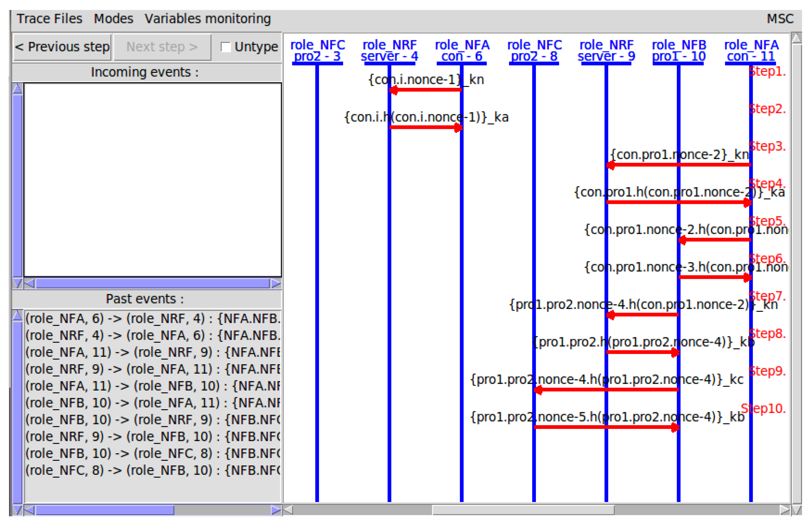Click Incoming events scroll right arrow
The height and width of the screenshot is (527, 812).
pyautogui.click(x=276, y=283)
